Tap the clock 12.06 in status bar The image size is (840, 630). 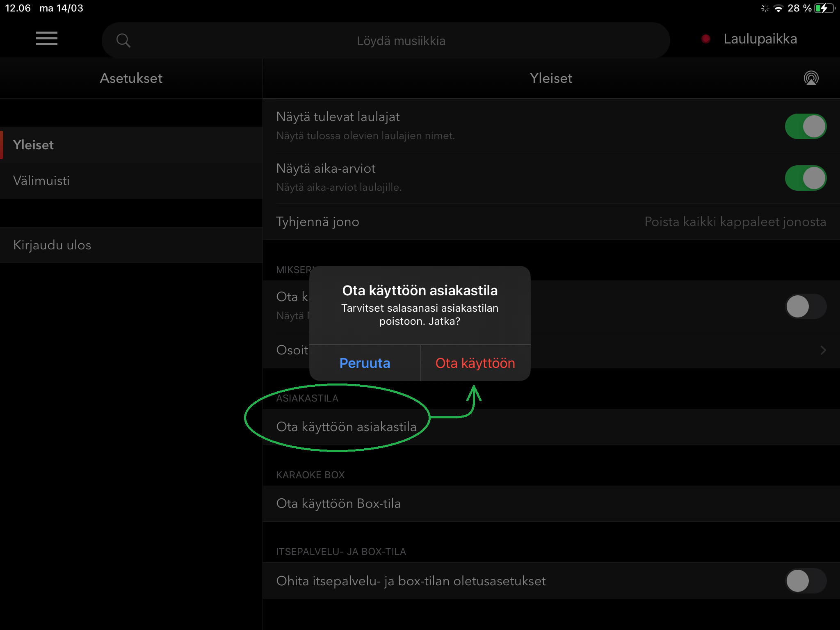pyautogui.click(x=18, y=8)
